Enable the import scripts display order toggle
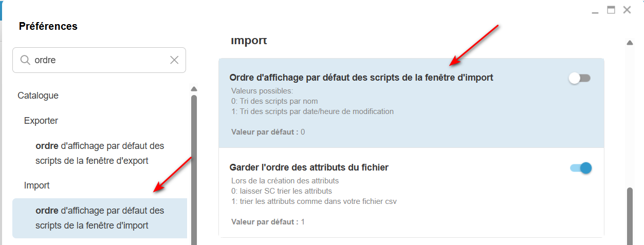Image resolution: width=644 pixels, height=245 pixels. coord(580,78)
